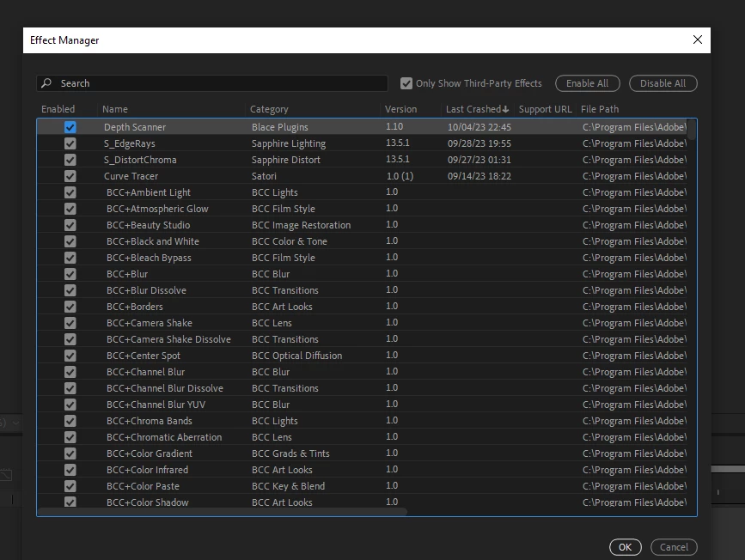
Task: Click crash date 09/28/23 19:55
Action: coord(479,143)
